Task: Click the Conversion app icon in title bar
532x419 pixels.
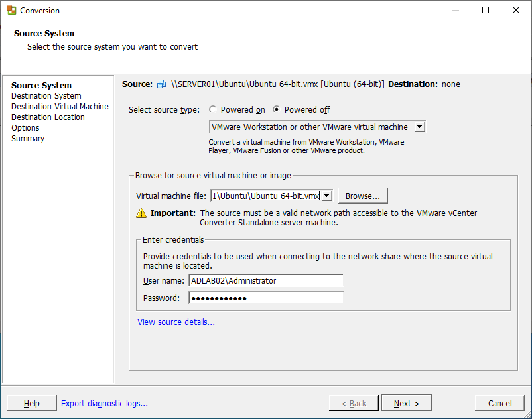Action: pyautogui.click(x=11, y=10)
